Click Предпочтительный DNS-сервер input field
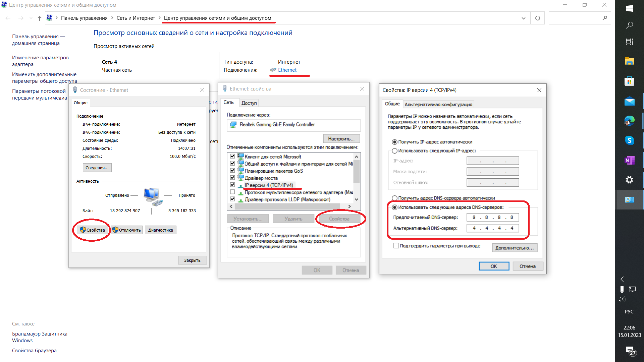 pos(492,217)
